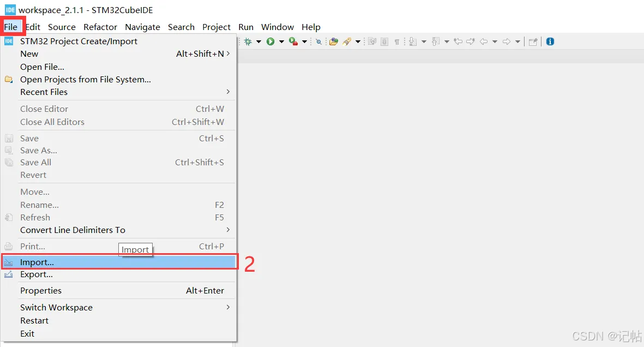Image resolution: width=644 pixels, height=347 pixels.
Task: Toggle Block Selection Mode toolbar icon
Action: (x=384, y=41)
